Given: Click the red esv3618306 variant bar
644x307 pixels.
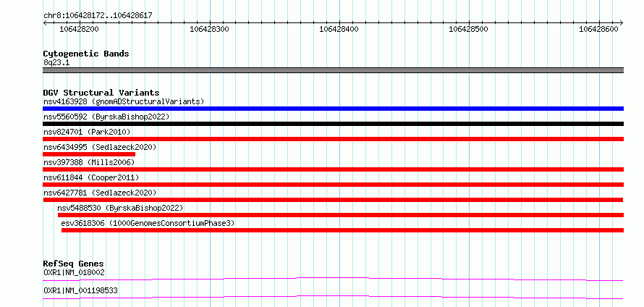Looking at the screenshot, I should (x=342, y=230).
